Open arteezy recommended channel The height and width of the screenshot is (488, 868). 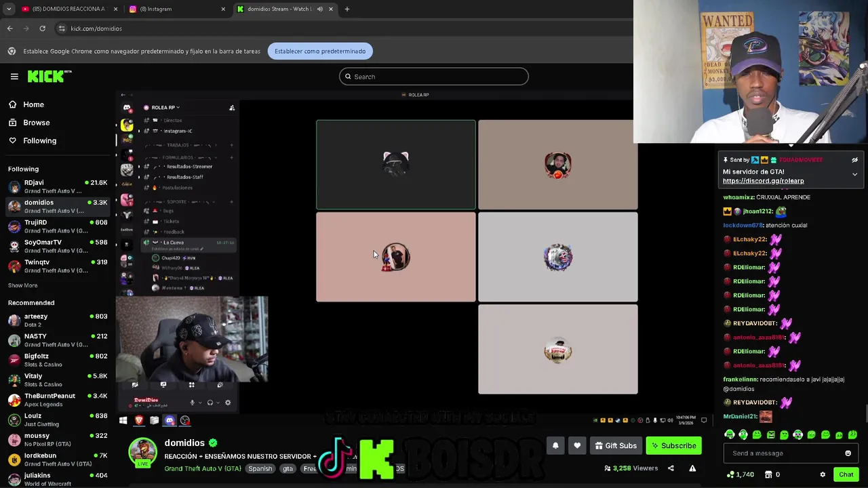58,320
